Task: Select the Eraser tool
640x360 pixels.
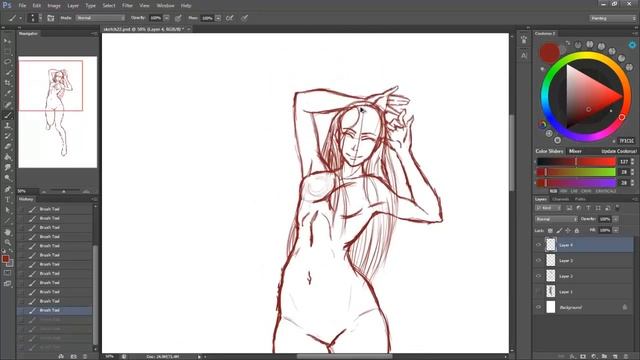Action: [x=7, y=147]
